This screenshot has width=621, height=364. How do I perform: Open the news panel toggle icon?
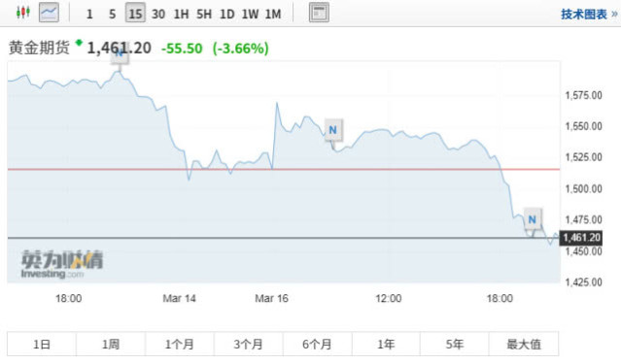coord(319,13)
